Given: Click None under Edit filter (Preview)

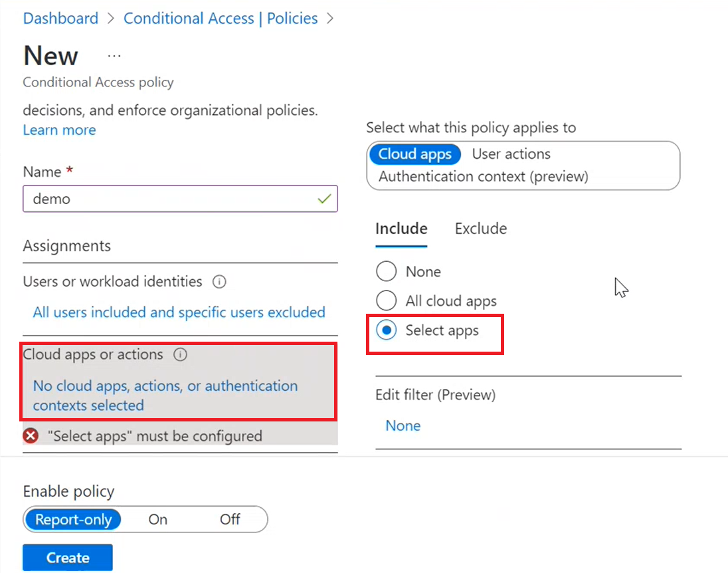Looking at the screenshot, I should [x=403, y=425].
